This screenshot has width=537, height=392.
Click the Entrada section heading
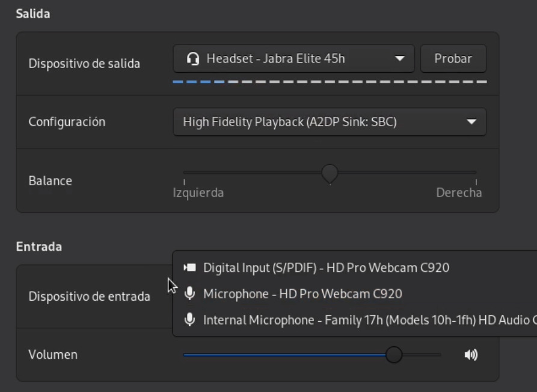39,247
